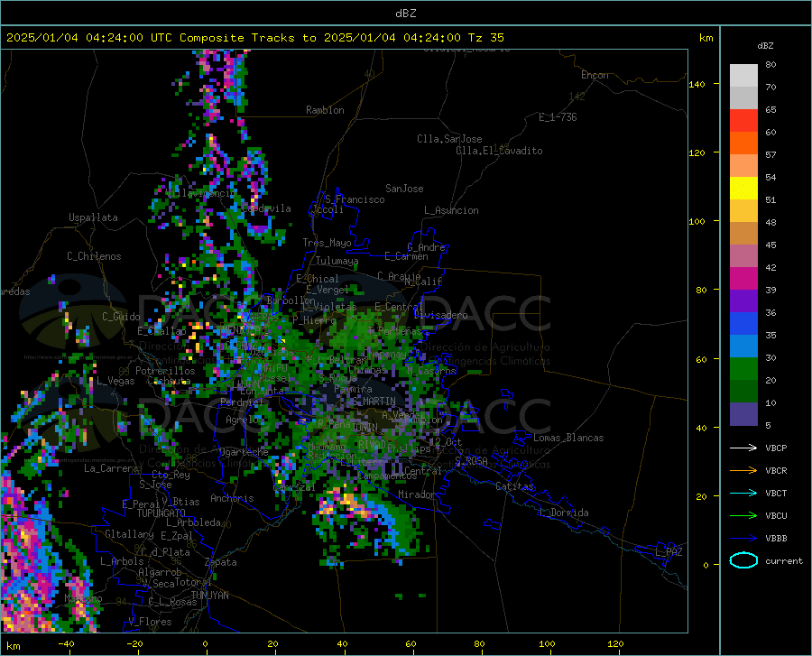The image size is (812, 656).
Task: Click the 'S_Francisco' map label
Action: click(x=355, y=199)
